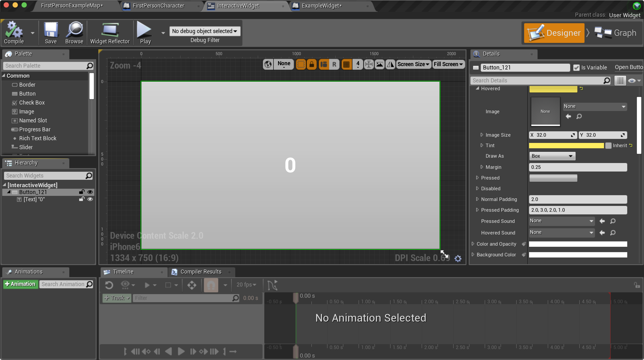The image size is (644, 360).
Task: Expand the Pressed section in Details
Action: (478, 178)
